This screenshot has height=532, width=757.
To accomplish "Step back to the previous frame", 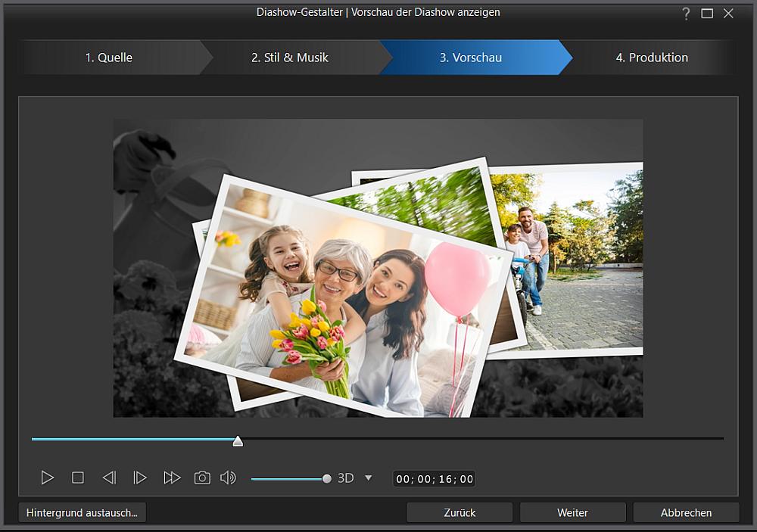I will click(x=109, y=478).
